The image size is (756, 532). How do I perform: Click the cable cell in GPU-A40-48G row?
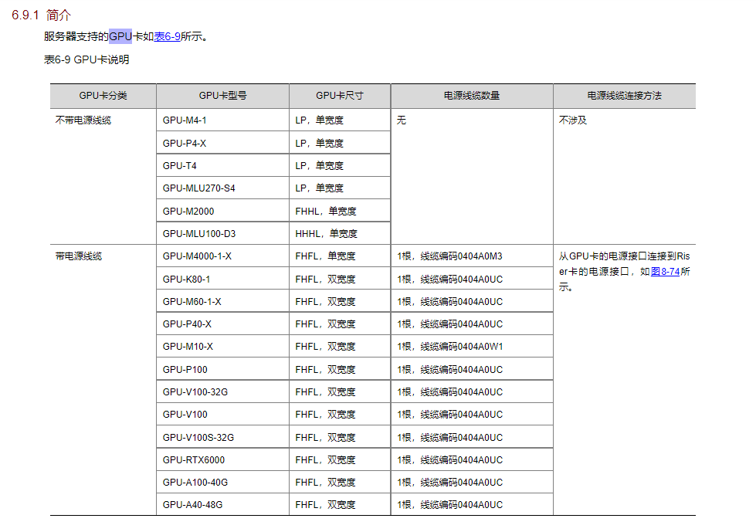pyautogui.click(x=472, y=504)
